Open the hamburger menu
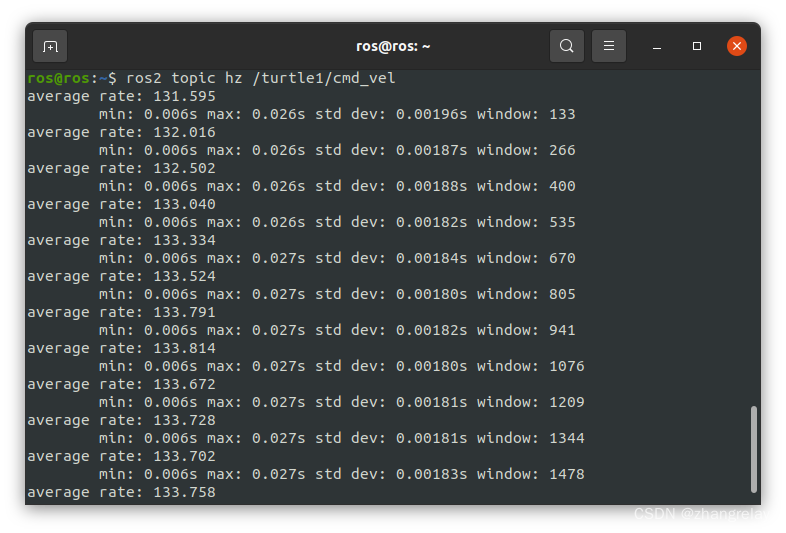The image size is (786, 533). pos(609,46)
